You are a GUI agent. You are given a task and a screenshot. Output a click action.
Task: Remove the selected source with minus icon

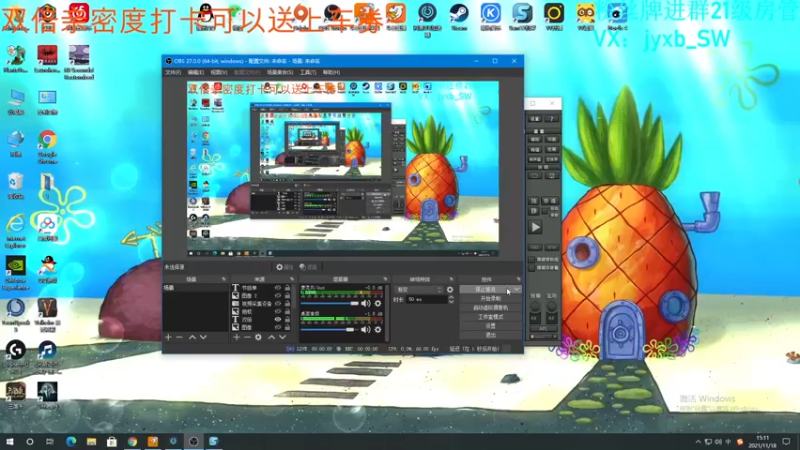point(247,337)
